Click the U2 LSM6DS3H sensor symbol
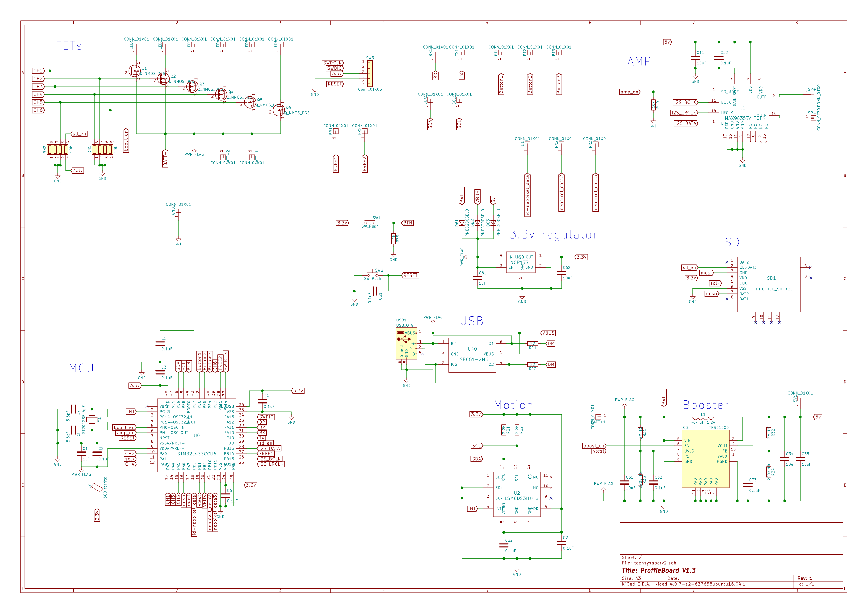 point(517,494)
